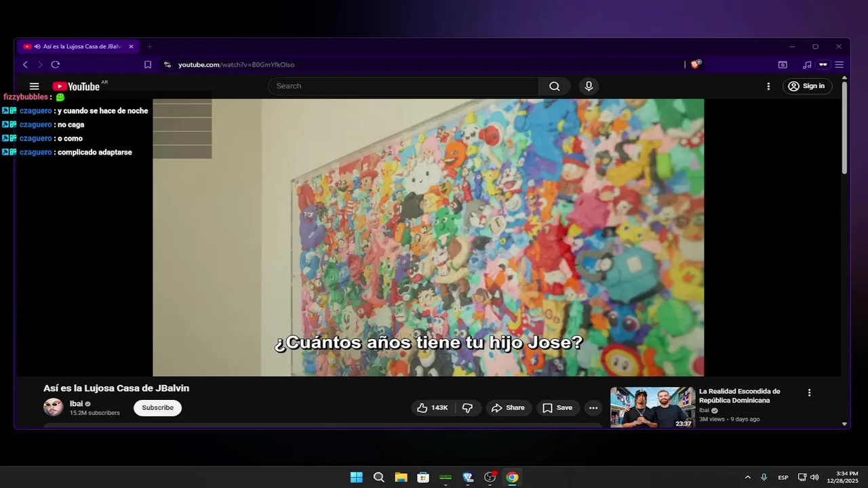This screenshot has height=488, width=868.
Task: Open the title link 'La Realidad Escondida de República Dominicana'
Action: 740,396
